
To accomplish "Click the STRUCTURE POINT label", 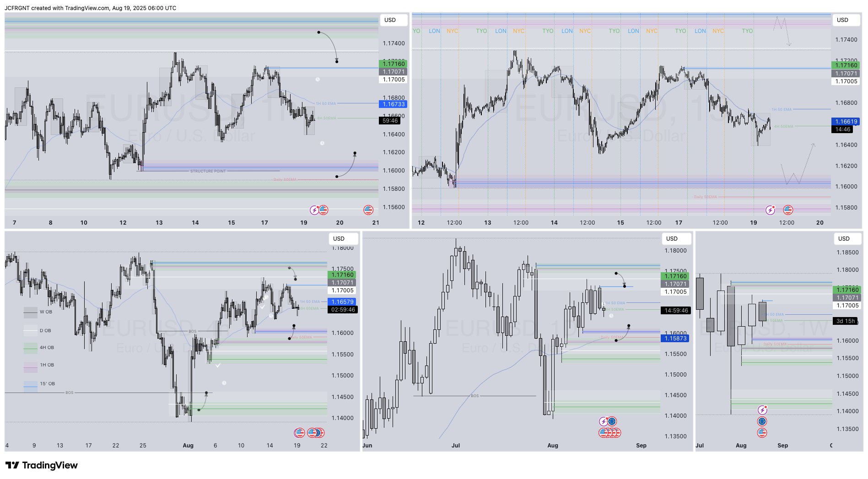I will 208,171.
